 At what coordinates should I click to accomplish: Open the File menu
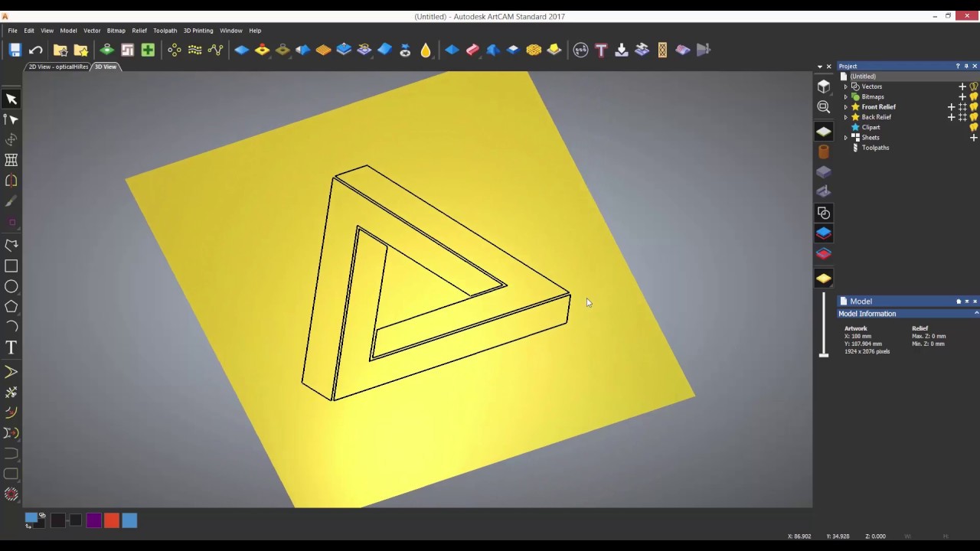(12, 31)
